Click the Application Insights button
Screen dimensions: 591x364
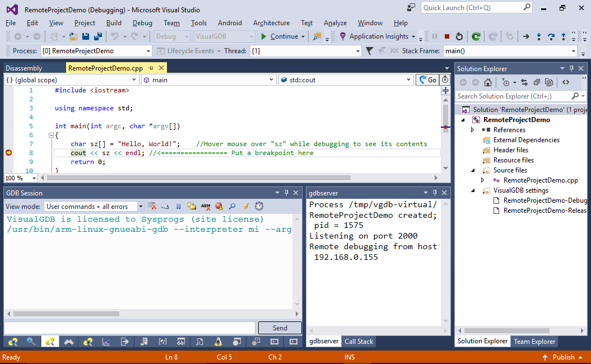tap(378, 36)
